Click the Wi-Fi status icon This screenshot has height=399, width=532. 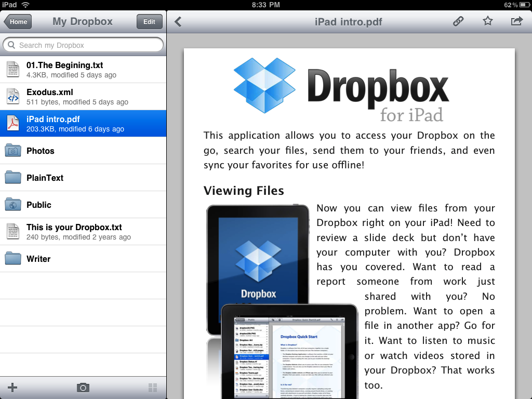click(x=25, y=5)
